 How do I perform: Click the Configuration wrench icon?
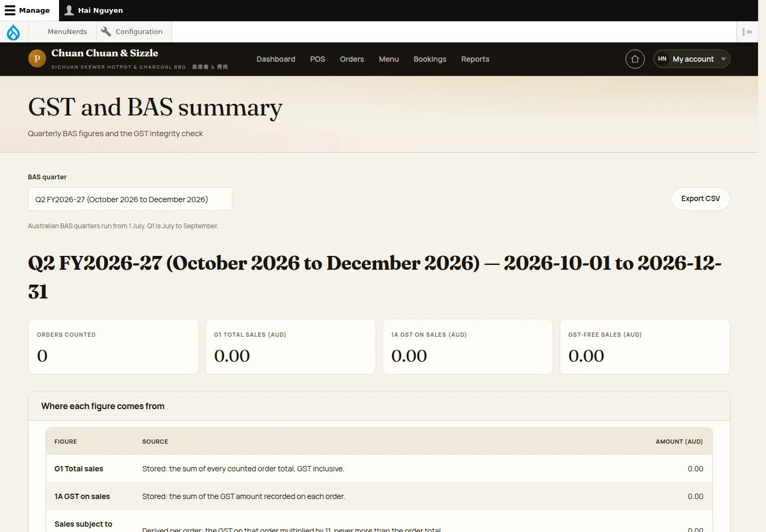tap(106, 31)
